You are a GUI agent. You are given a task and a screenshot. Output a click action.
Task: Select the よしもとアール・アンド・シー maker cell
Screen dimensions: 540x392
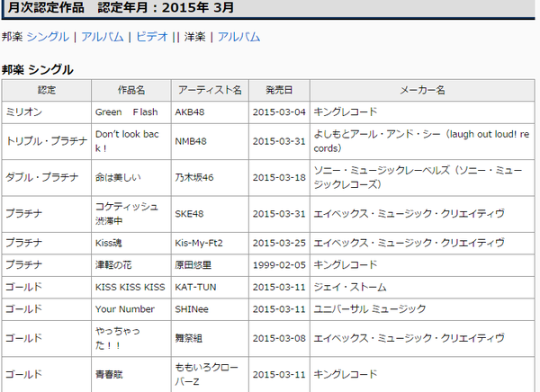pyautogui.click(x=422, y=141)
